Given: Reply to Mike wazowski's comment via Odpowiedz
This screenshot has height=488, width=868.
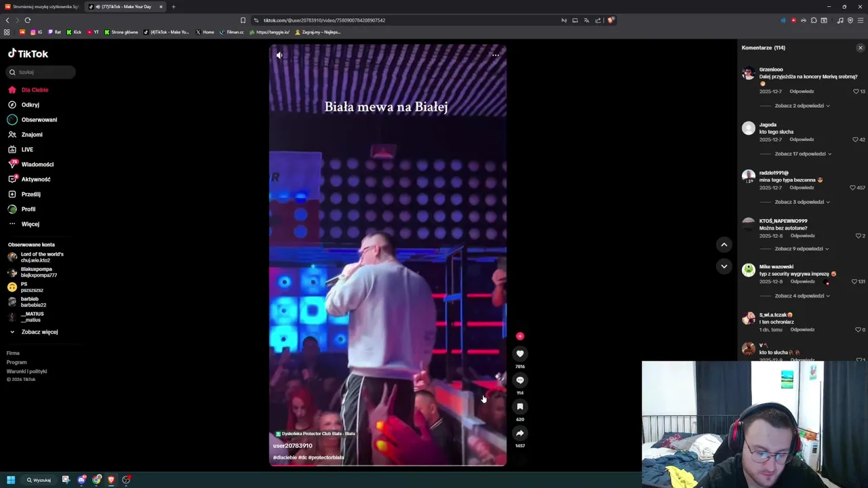Looking at the screenshot, I should coord(802,282).
